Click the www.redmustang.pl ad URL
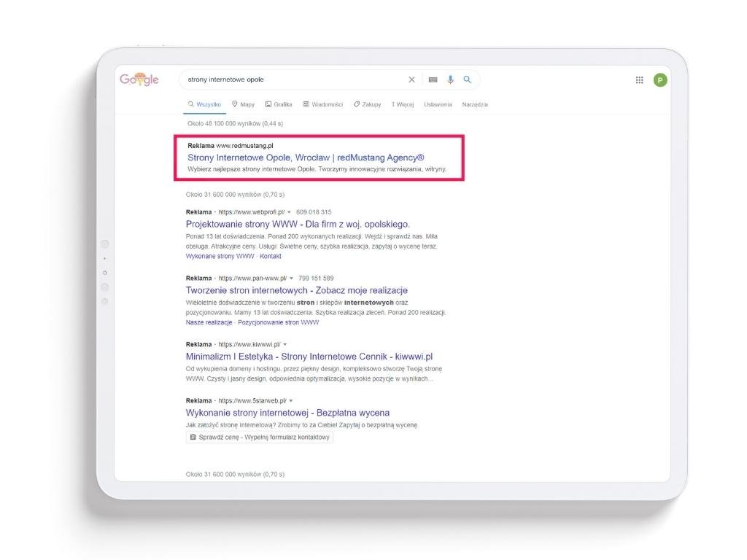Viewport: 747px width, 560px height. tap(244, 146)
